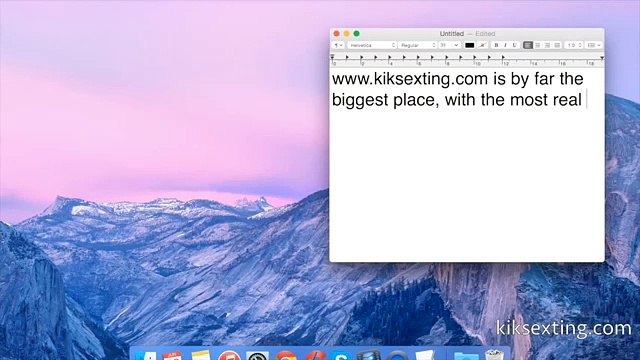Justify the text

[x=557, y=45]
